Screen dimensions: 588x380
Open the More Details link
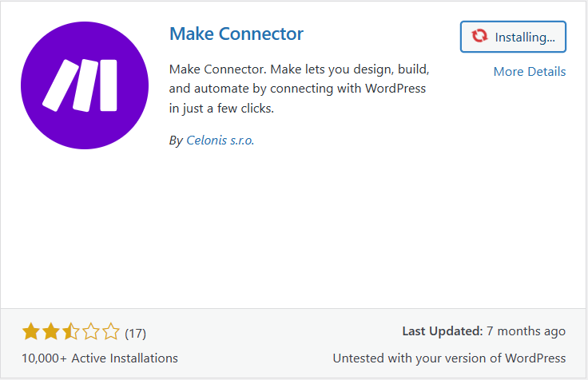click(530, 72)
